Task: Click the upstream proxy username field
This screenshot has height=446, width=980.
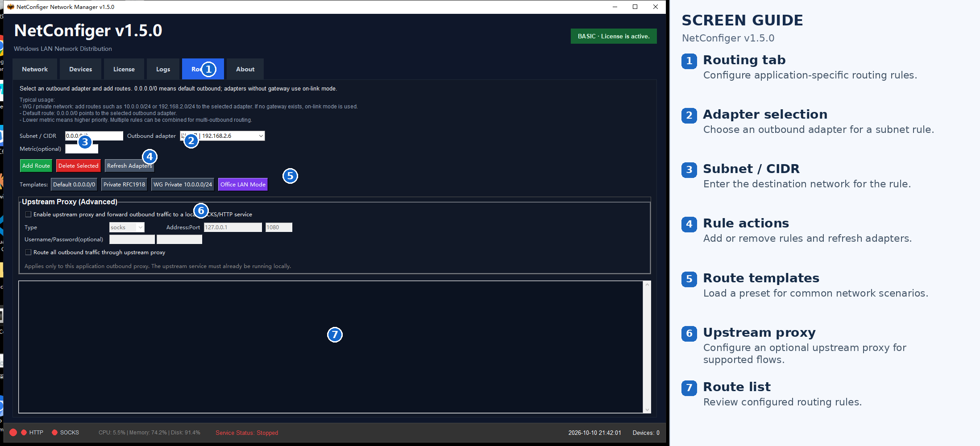Action: click(x=132, y=240)
